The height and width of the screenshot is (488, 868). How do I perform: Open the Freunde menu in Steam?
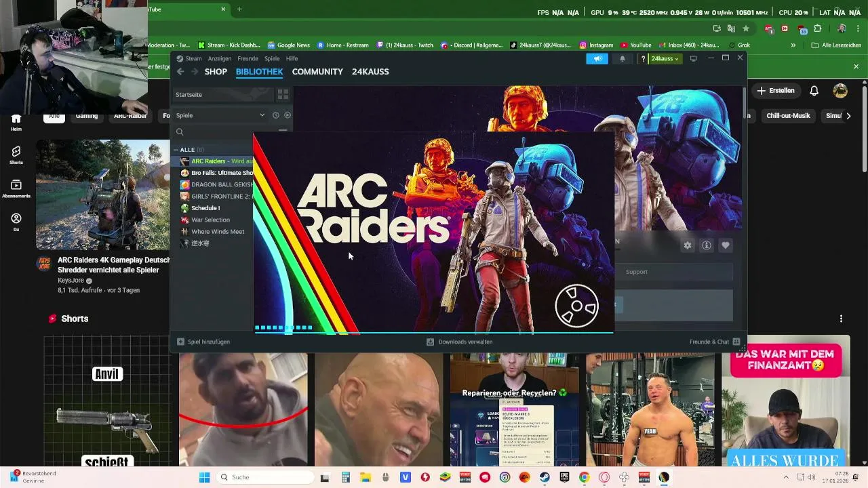click(x=248, y=58)
